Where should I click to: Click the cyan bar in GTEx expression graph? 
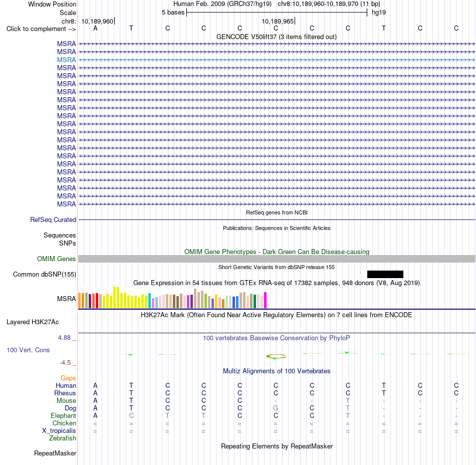[x=149, y=301]
